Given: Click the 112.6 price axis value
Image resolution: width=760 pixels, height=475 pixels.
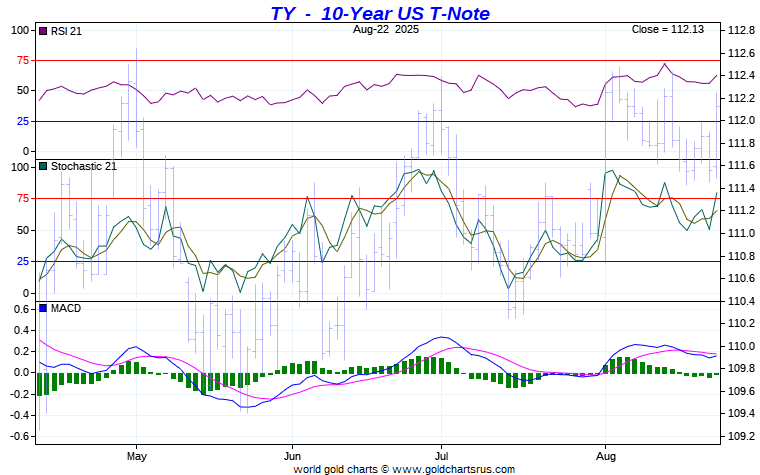Looking at the screenshot, I should point(741,53).
